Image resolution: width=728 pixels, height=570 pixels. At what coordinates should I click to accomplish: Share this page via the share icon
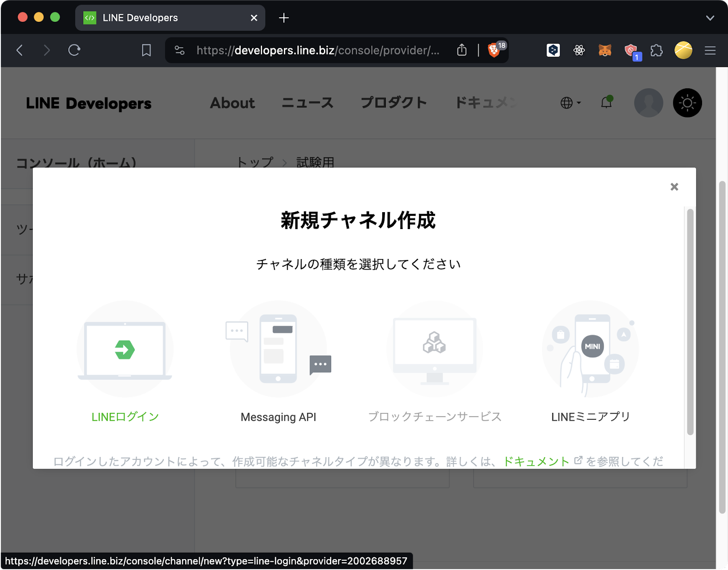(462, 50)
